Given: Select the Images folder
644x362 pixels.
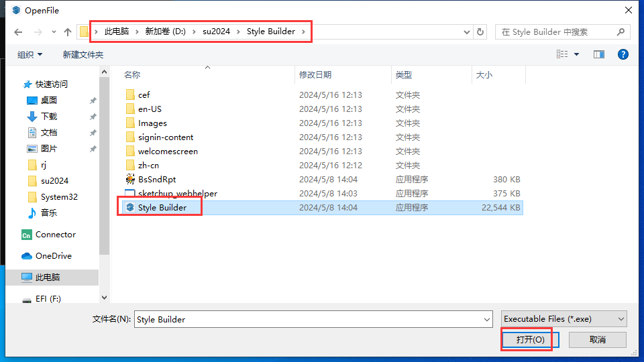Looking at the screenshot, I should coord(152,123).
